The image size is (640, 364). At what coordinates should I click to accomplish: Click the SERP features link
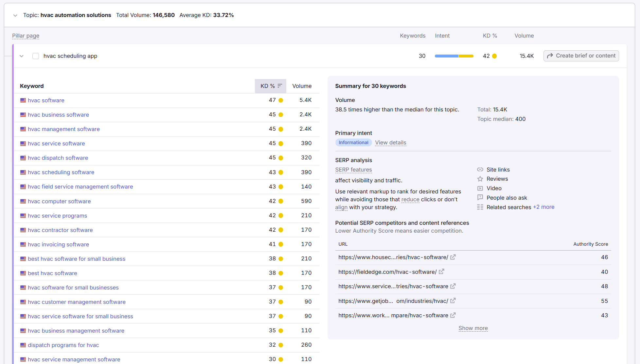click(353, 170)
